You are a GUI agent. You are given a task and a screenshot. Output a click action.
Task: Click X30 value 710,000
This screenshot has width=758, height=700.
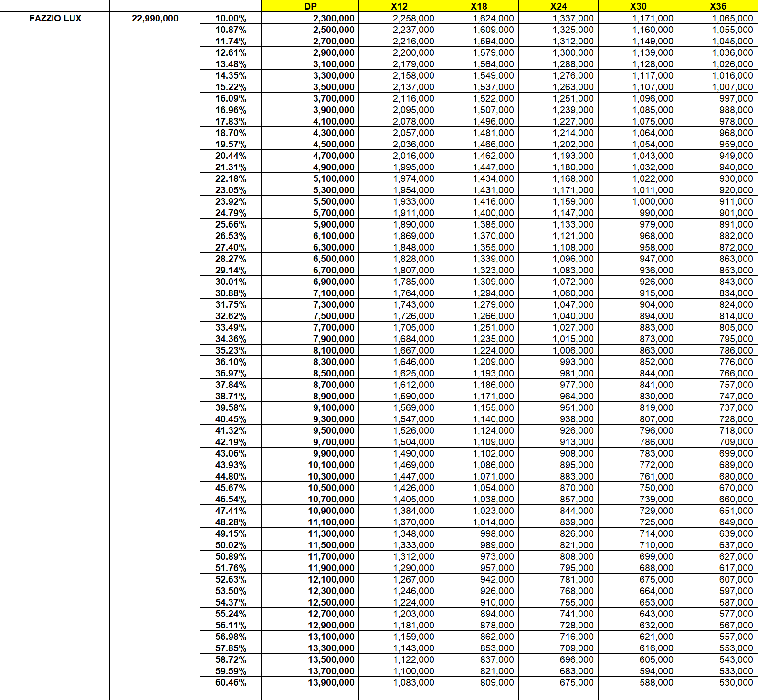coord(638,545)
